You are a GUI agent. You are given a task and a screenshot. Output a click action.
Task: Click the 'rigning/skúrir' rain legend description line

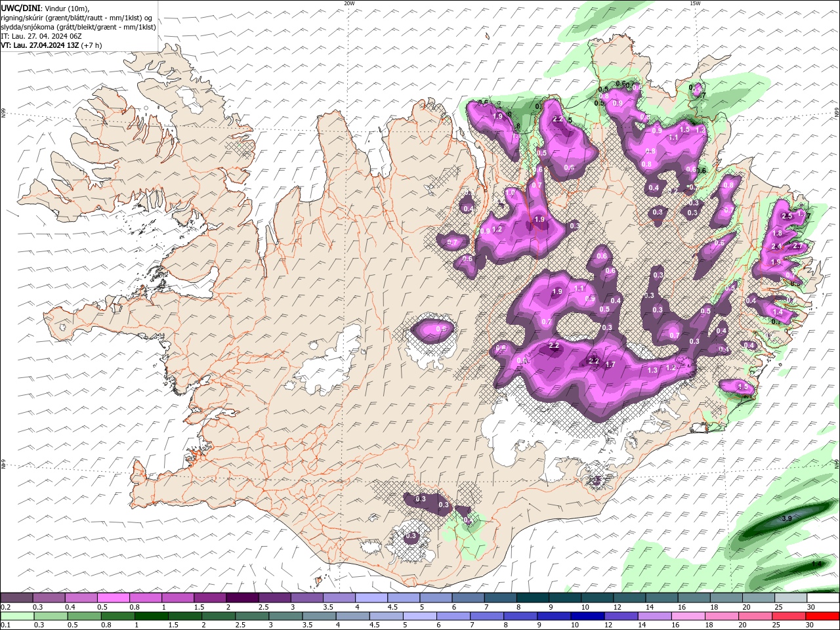77,17
